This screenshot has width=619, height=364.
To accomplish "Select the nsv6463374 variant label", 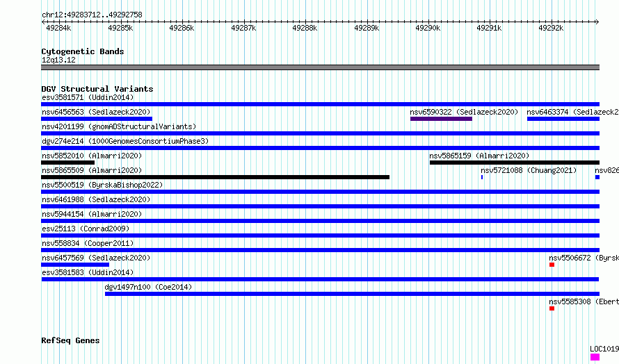I will pos(573,112).
